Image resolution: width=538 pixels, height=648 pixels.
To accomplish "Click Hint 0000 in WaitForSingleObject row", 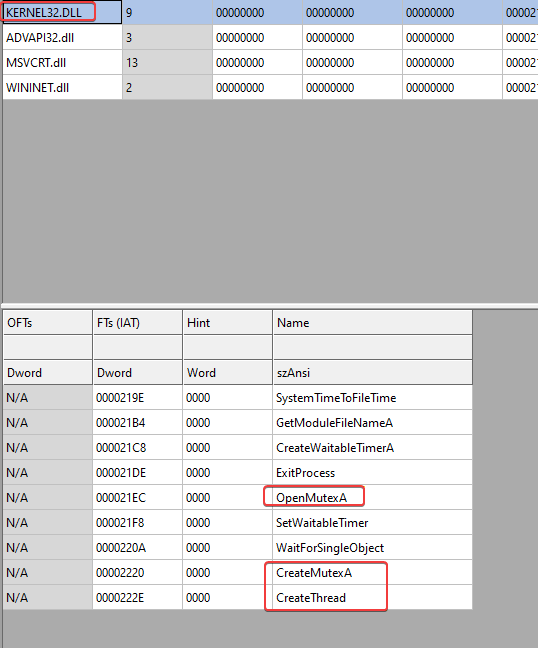I will (228, 548).
